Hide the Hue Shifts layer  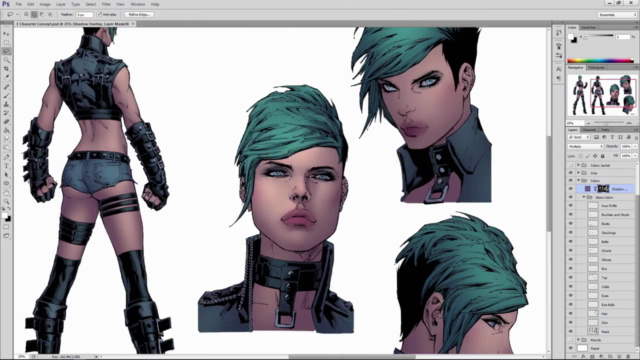point(571,206)
